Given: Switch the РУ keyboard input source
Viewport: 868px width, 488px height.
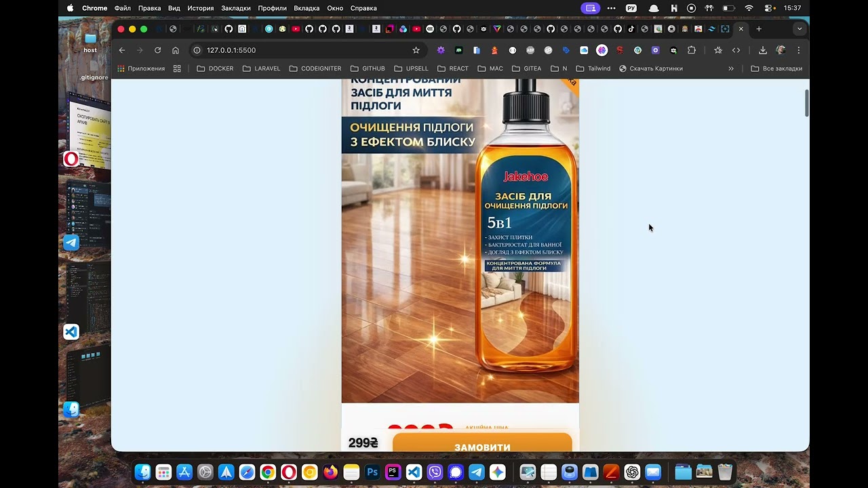Looking at the screenshot, I should pyautogui.click(x=631, y=8).
